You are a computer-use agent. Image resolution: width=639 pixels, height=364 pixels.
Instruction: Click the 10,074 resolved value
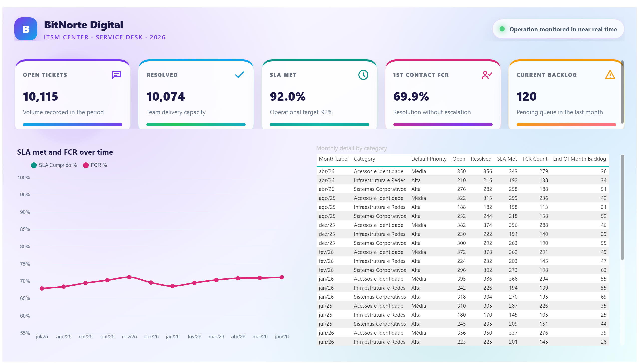click(165, 96)
